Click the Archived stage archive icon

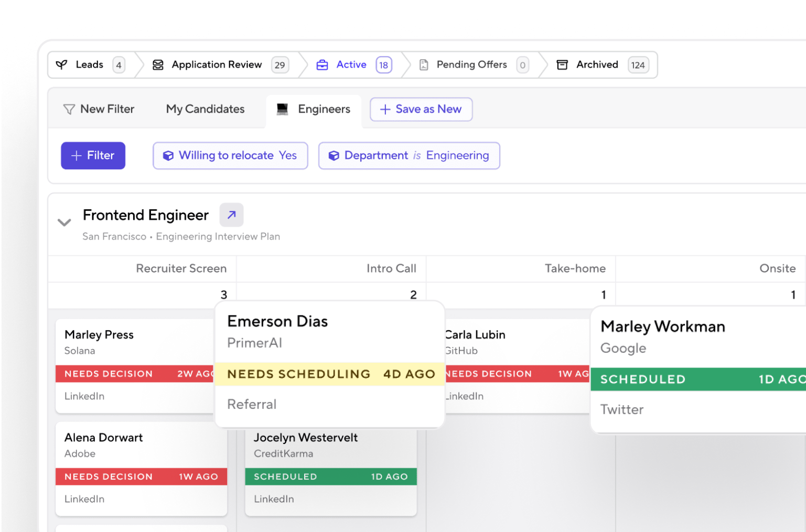pyautogui.click(x=562, y=64)
